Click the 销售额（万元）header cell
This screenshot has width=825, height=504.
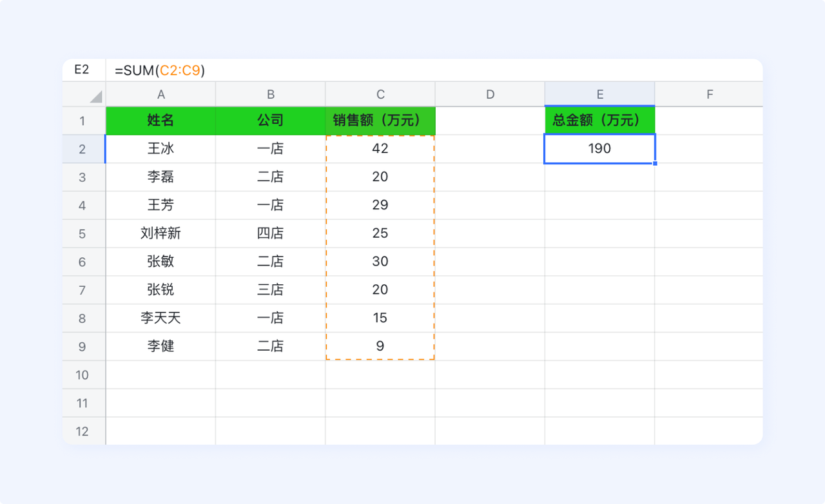380,121
